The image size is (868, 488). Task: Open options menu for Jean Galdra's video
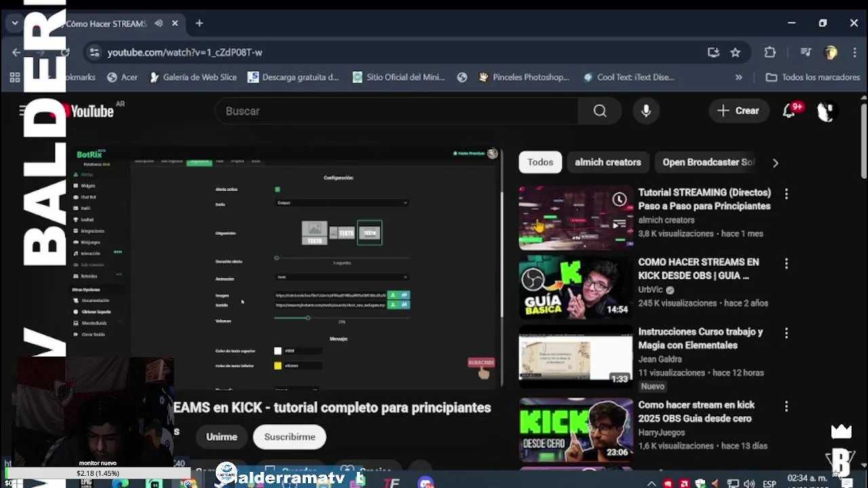(x=786, y=333)
